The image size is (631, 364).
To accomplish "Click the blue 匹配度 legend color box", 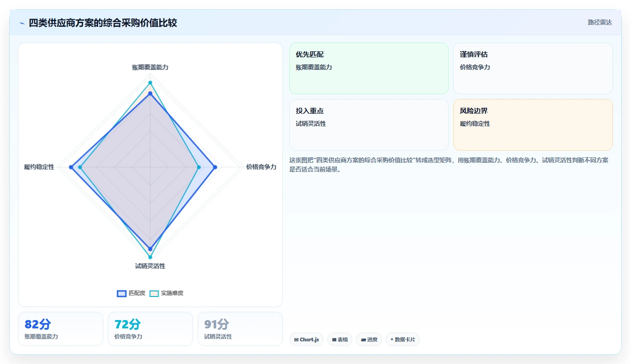I will pos(122,293).
